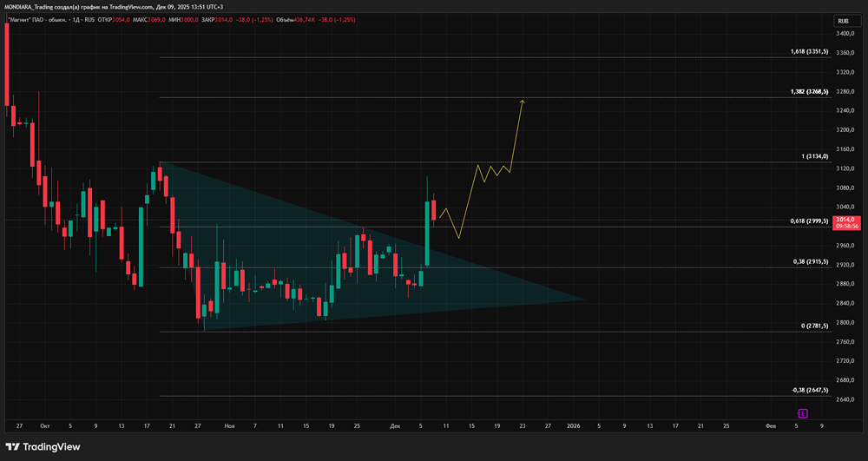Click the Ноя label on time axis
Viewport: 868px width, 461px height.
[229, 426]
